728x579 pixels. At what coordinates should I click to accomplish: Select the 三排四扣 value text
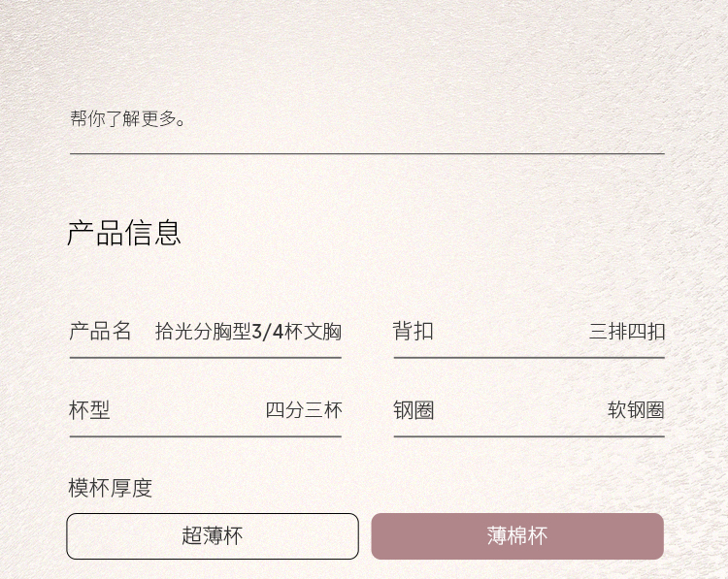(627, 332)
